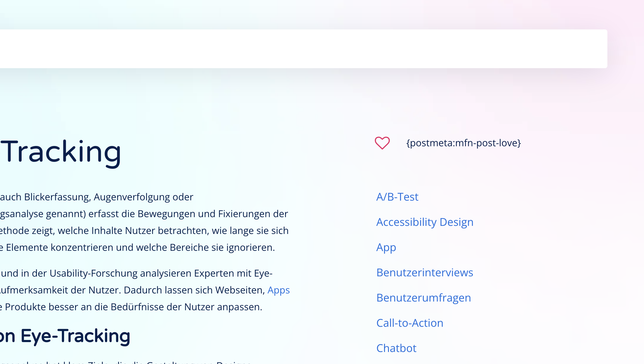
Task: Click the heart love icon
Action: coord(382,143)
